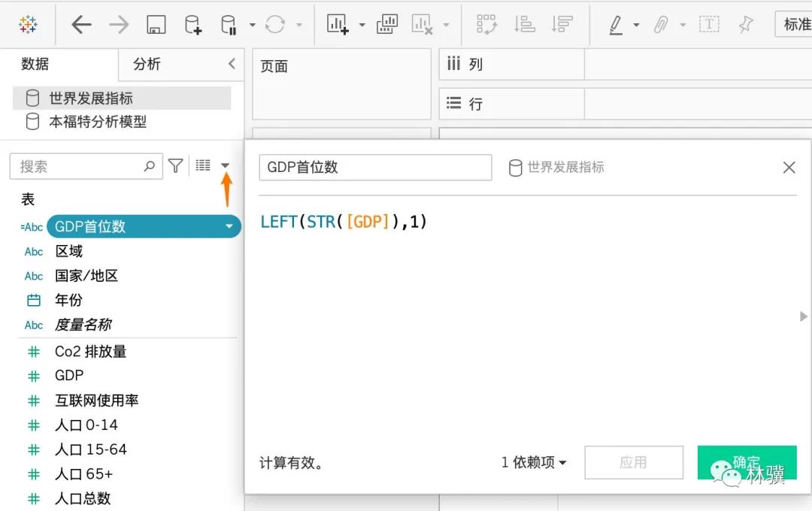Screen dimensions: 812x511
Task: Click the save disk icon
Action: pyautogui.click(x=156, y=24)
